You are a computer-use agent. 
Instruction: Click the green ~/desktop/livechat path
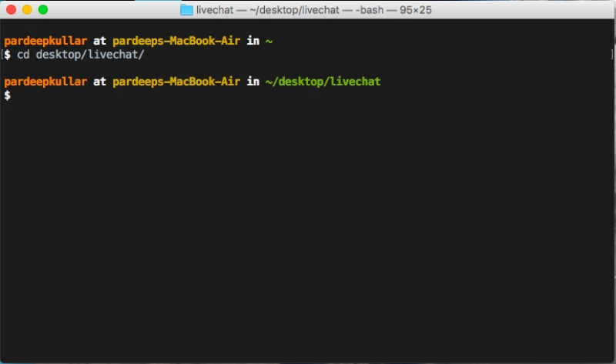(323, 82)
